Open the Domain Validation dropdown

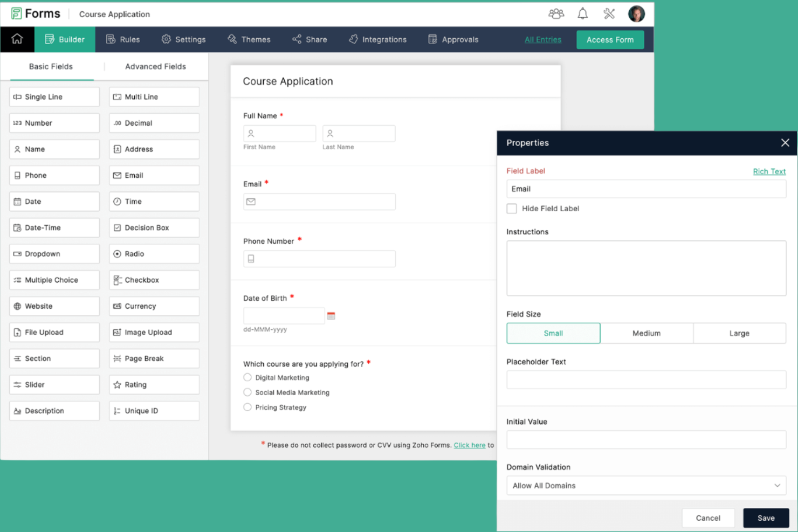[x=646, y=486]
